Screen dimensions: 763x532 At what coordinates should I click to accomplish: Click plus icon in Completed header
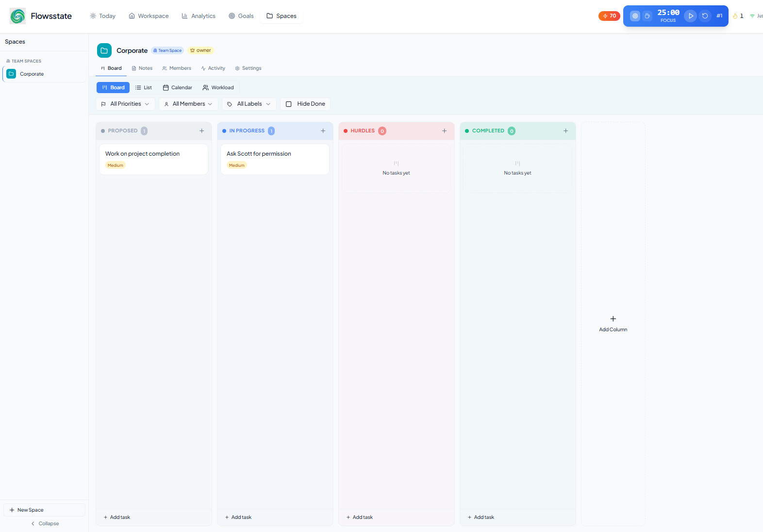566,131
